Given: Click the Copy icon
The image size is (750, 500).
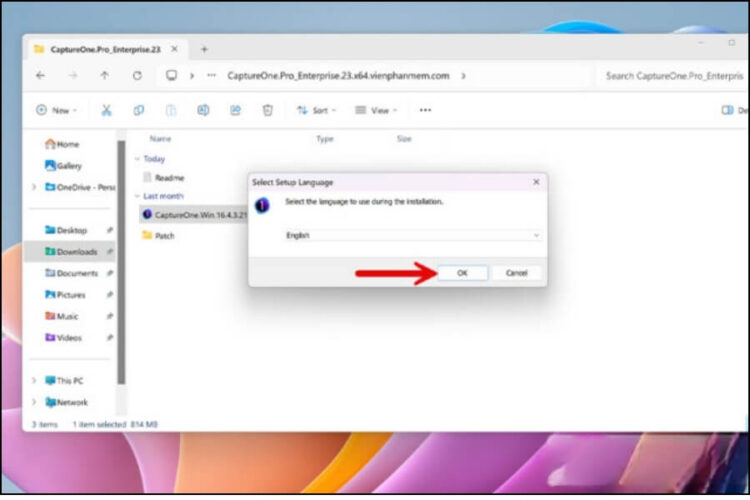Looking at the screenshot, I should (x=139, y=110).
